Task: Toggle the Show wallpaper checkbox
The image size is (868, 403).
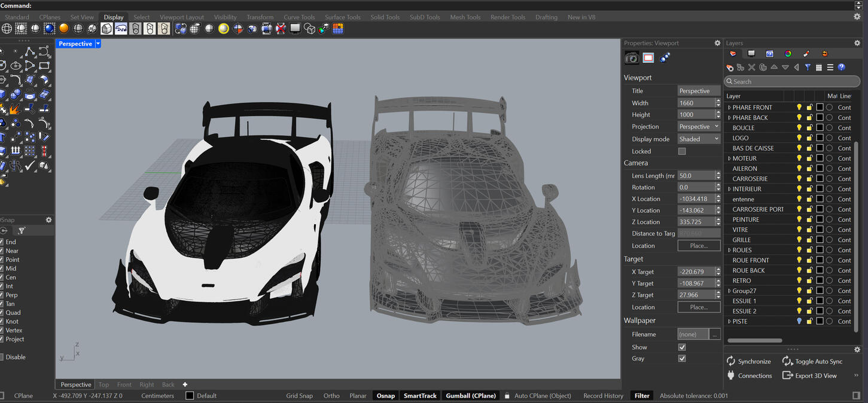Action: click(681, 347)
